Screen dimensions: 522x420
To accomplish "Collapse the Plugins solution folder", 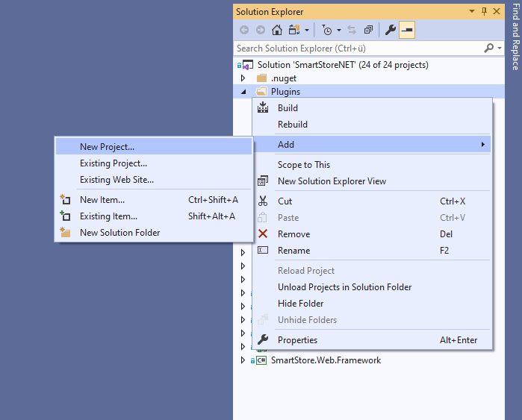I will pos(242,92).
